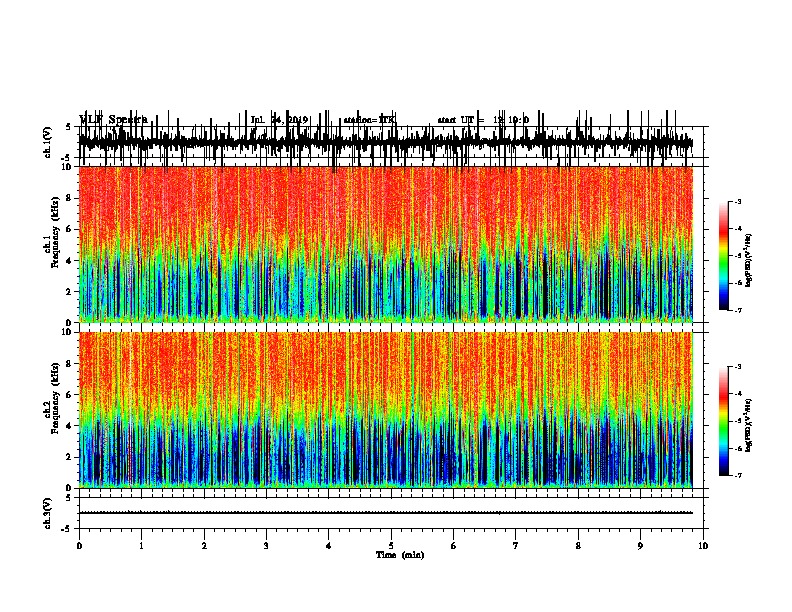Click the "-3" label on ch.1 colorbar

[737, 201]
